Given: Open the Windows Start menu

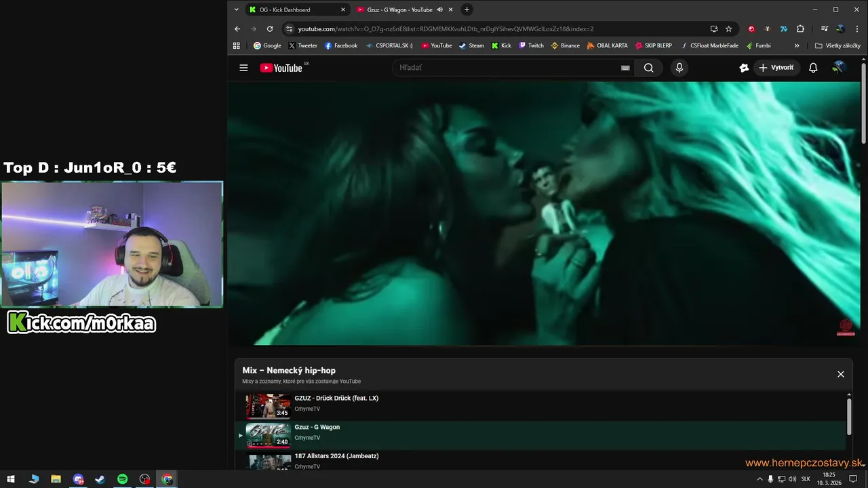Looking at the screenshot, I should pyautogui.click(x=11, y=479).
